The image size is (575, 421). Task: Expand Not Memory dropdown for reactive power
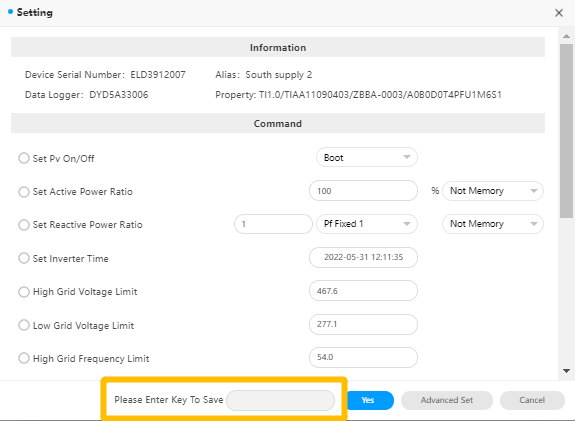(493, 224)
